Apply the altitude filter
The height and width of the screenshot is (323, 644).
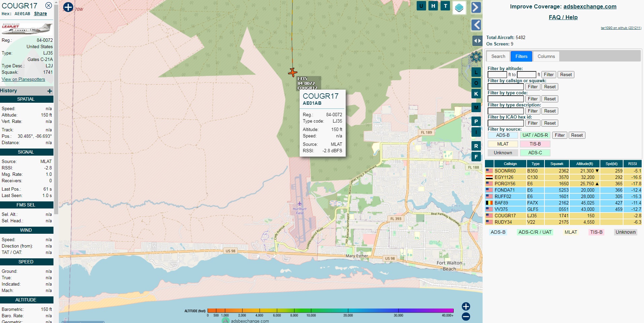(x=549, y=75)
